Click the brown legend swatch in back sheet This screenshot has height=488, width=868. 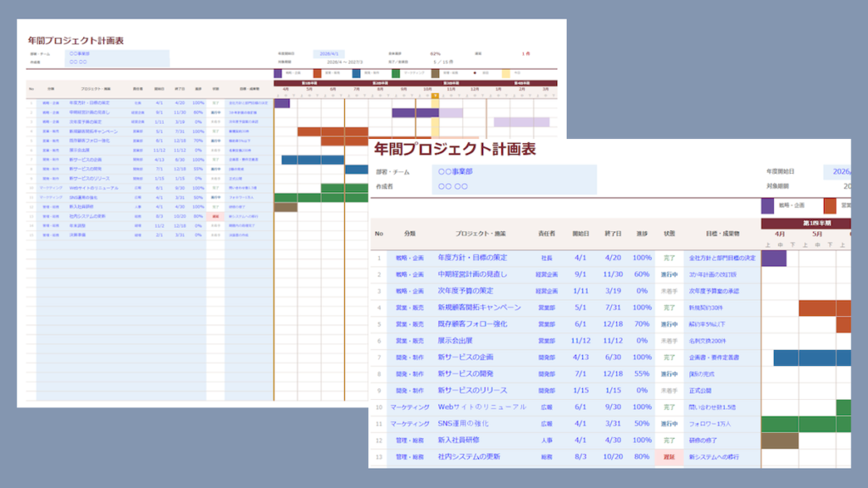tap(435, 73)
